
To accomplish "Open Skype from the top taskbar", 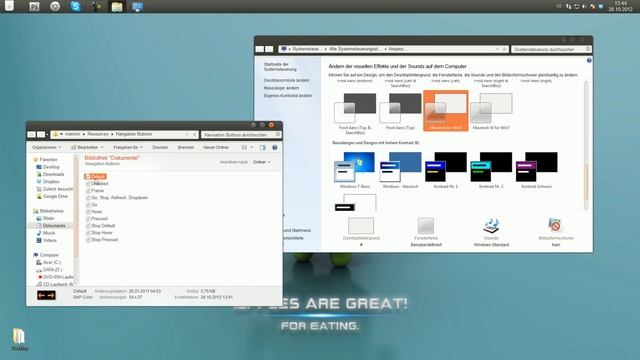I will pyautogui.click(x=76, y=6).
